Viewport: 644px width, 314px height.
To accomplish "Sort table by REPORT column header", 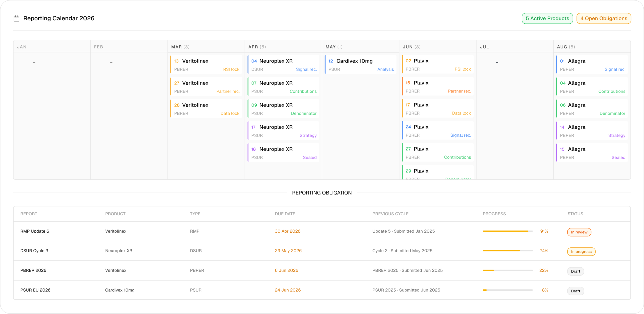I will point(29,214).
